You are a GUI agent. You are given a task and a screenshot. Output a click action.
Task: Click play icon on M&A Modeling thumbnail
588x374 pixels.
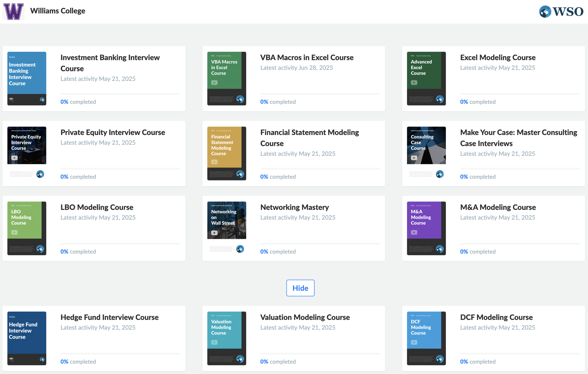coord(414,232)
